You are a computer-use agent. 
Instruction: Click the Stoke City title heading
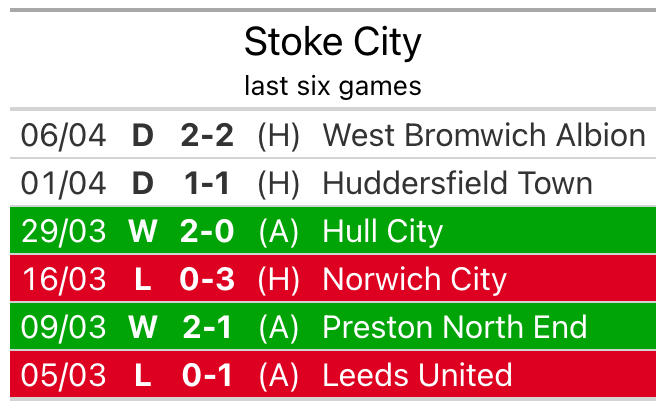[333, 42]
